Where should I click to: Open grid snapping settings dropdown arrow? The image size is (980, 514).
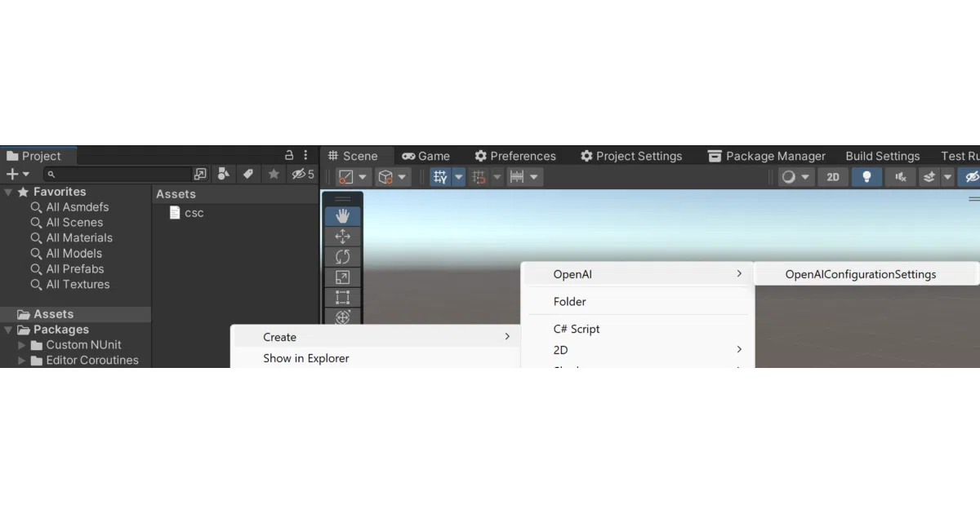(x=458, y=177)
